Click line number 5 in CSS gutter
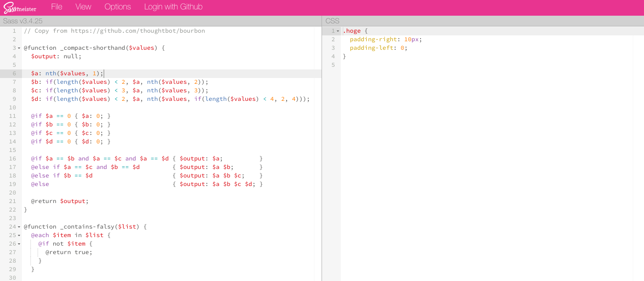Screen dimensions: 644x281 [x=333, y=65]
